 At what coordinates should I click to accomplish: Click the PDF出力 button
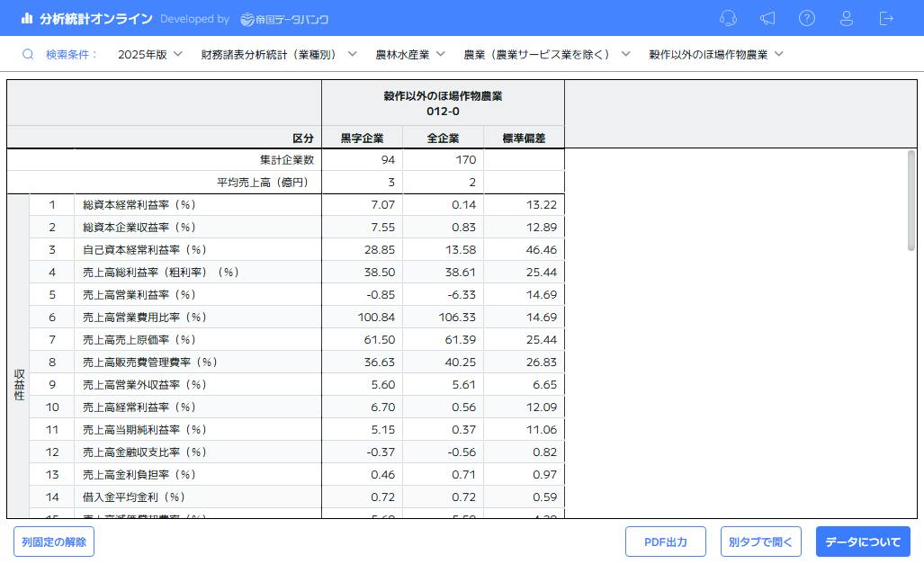coord(665,542)
